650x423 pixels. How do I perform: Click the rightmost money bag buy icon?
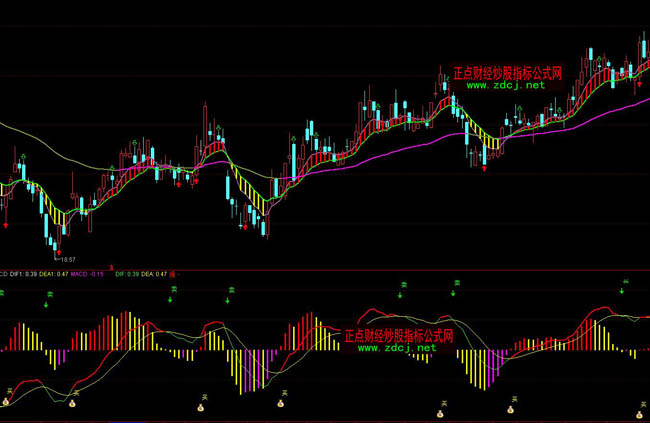tap(639, 411)
